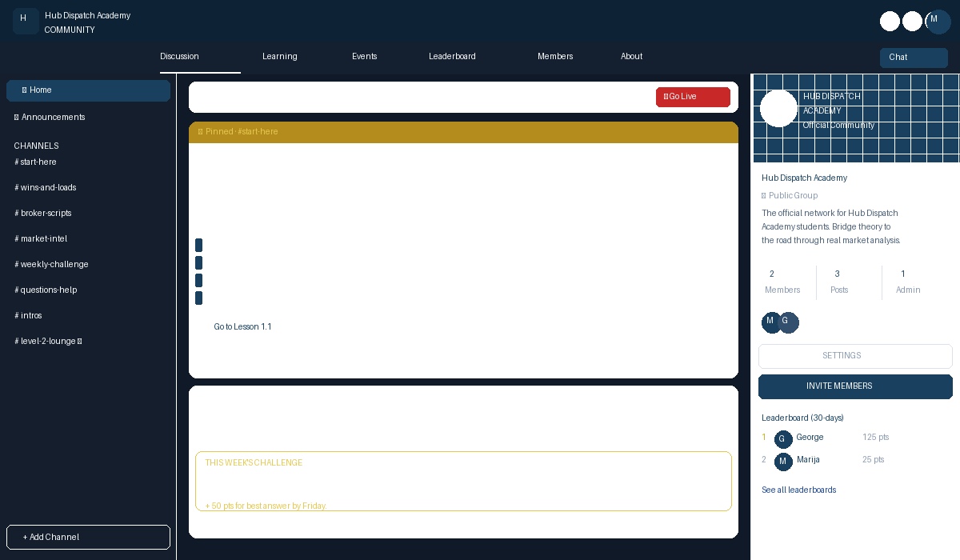The width and height of the screenshot is (960, 560).
Task: Select Home in the sidebar
Action: pyautogui.click(x=88, y=90)
